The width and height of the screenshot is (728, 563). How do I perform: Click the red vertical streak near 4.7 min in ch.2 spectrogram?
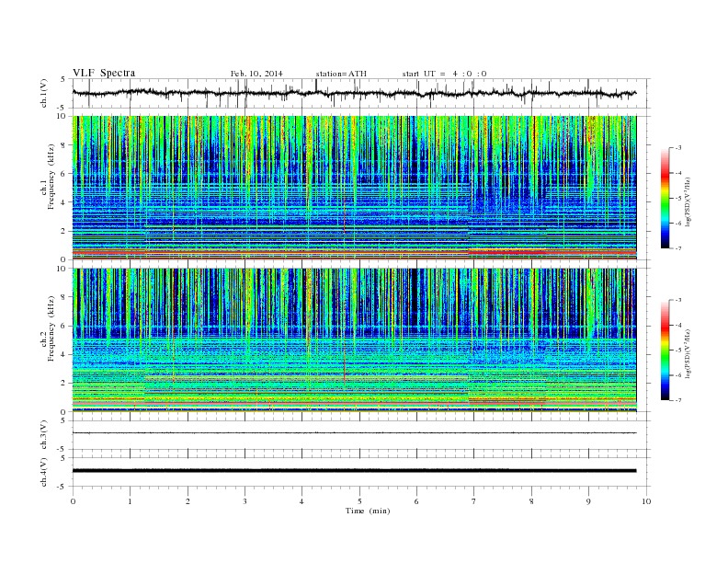345,367
